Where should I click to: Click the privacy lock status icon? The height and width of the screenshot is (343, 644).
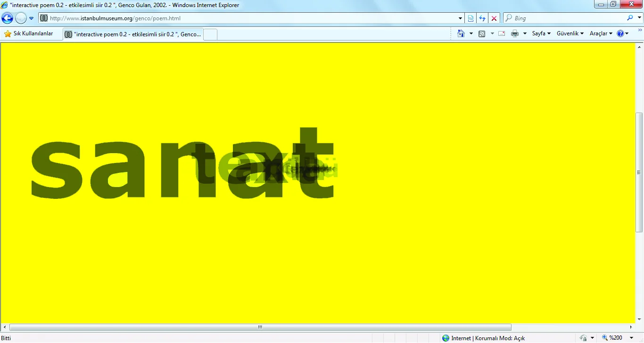(584, 338)
